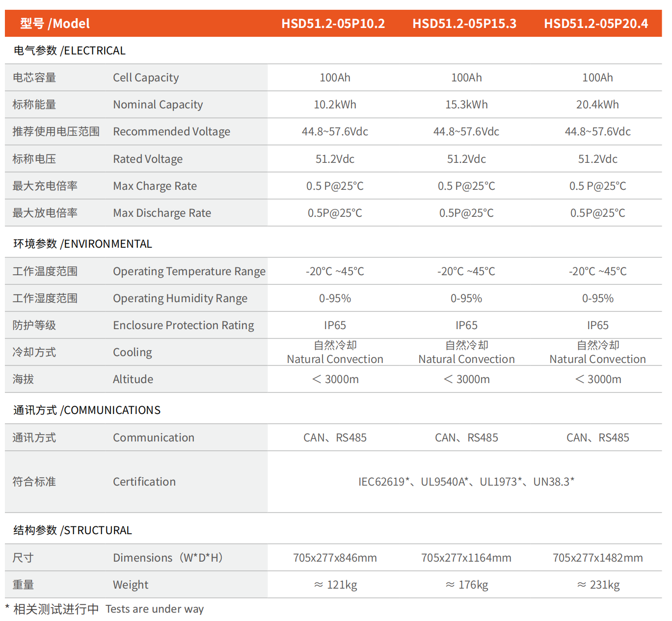The height and width of the screenshot is (621, 672).
Task: Select the 工作温度范围 Chinese label
Action: coord(45,271)
